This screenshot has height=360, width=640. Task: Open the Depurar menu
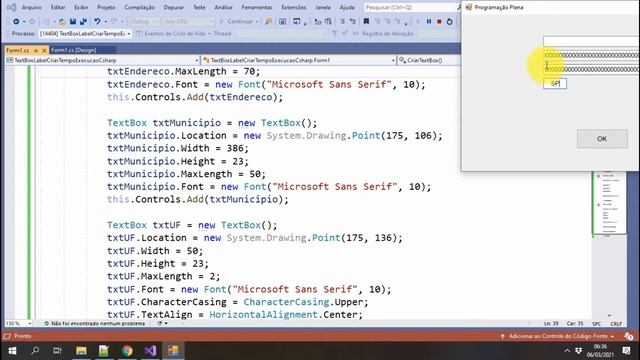click(173, 7)
